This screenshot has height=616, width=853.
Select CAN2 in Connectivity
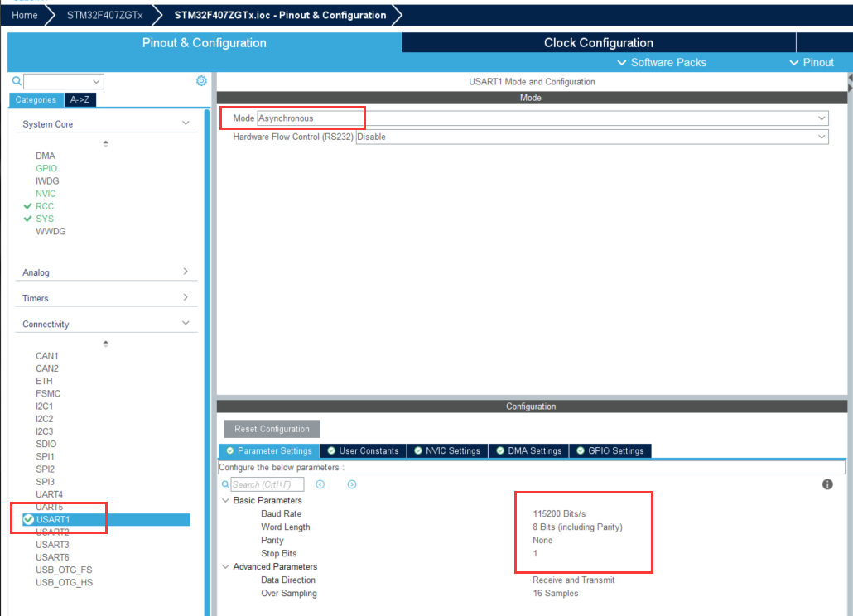pos(46,368)
